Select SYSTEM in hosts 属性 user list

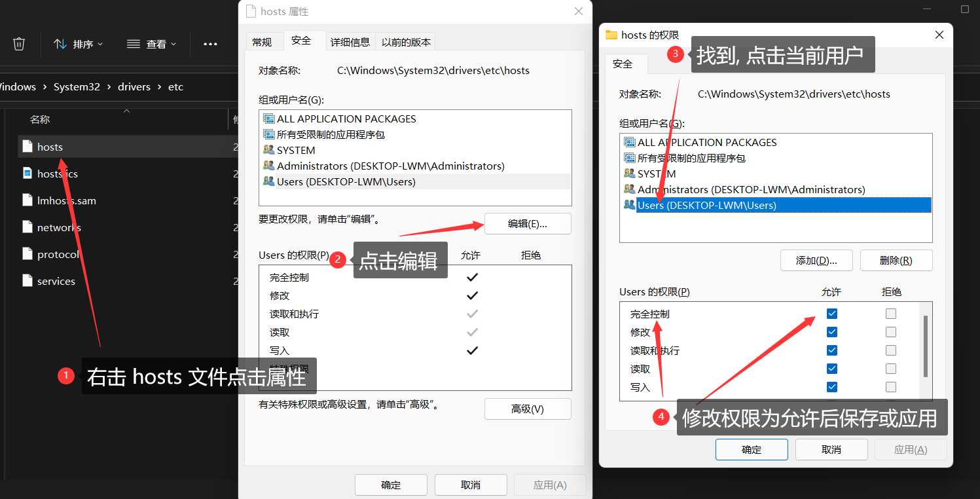[x=415, y=150]
